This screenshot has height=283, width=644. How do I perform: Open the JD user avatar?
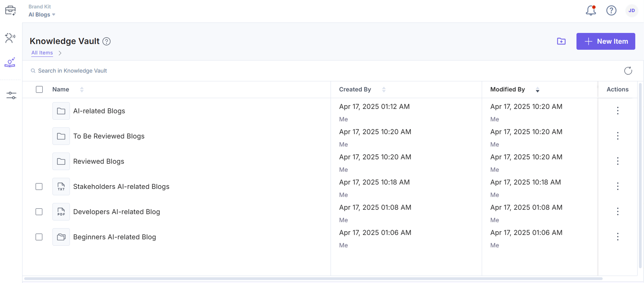click(x=631, y=11)
